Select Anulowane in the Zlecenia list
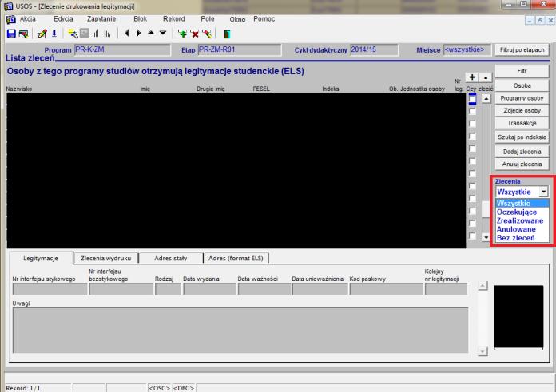 (x=522, y=229)
